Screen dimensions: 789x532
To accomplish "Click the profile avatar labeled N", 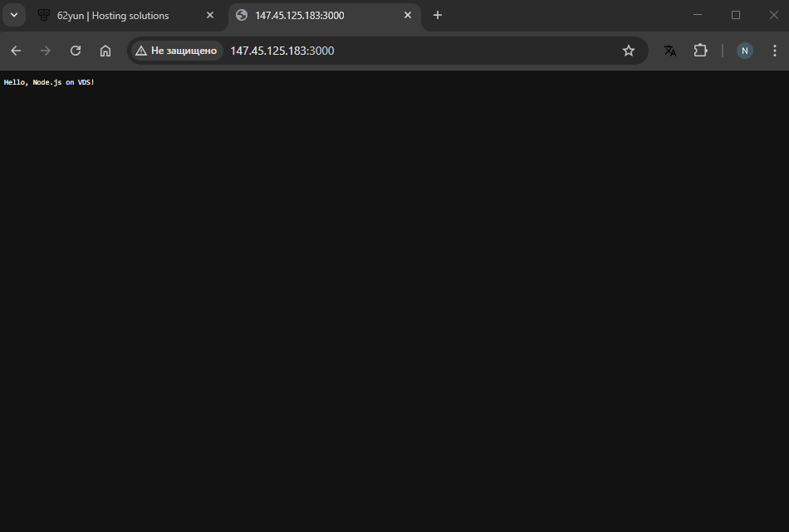I will (744, 51).
